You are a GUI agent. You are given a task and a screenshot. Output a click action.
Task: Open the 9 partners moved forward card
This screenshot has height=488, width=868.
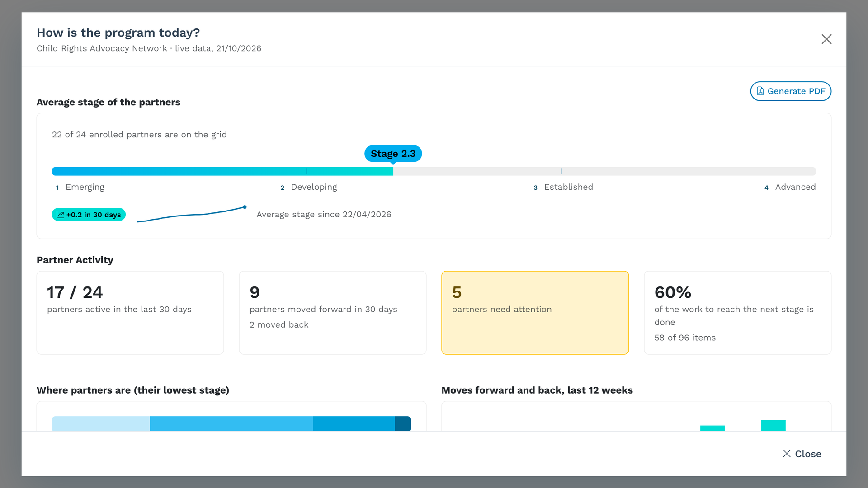pos(333,313)
